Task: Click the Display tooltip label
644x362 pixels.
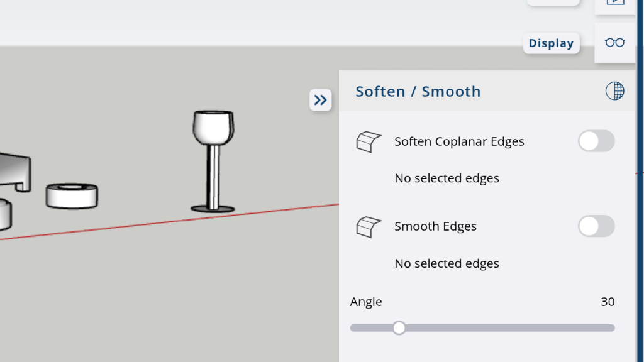Action: 551,43
